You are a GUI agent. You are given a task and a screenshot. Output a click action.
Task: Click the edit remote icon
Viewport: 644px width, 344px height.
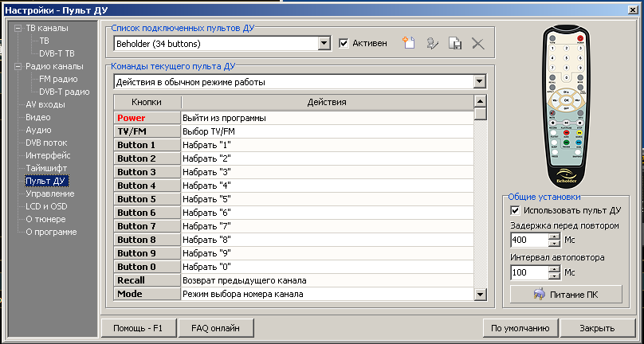(433, 43)
